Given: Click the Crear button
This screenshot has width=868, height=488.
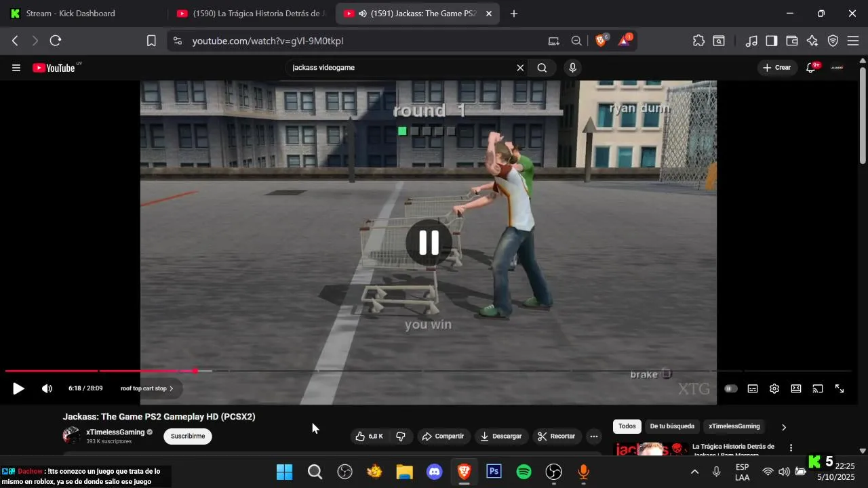Looking at the screenshot, I should [776, 68].
